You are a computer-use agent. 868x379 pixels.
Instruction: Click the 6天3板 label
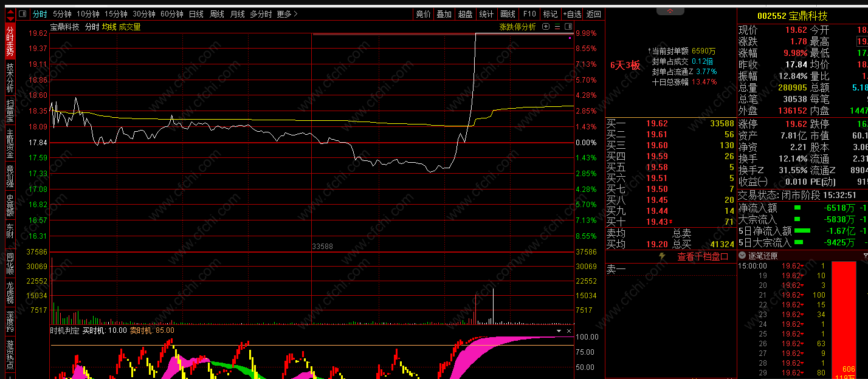coord(625,66)
